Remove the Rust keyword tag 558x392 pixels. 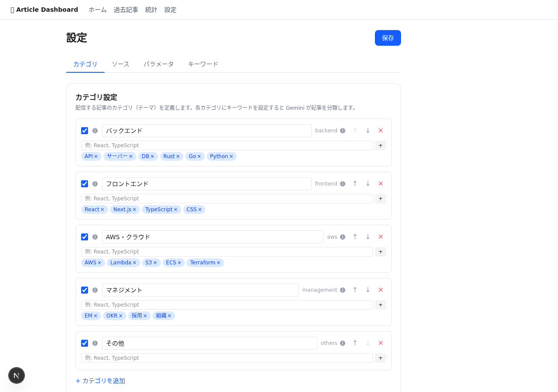coord(178,156)
